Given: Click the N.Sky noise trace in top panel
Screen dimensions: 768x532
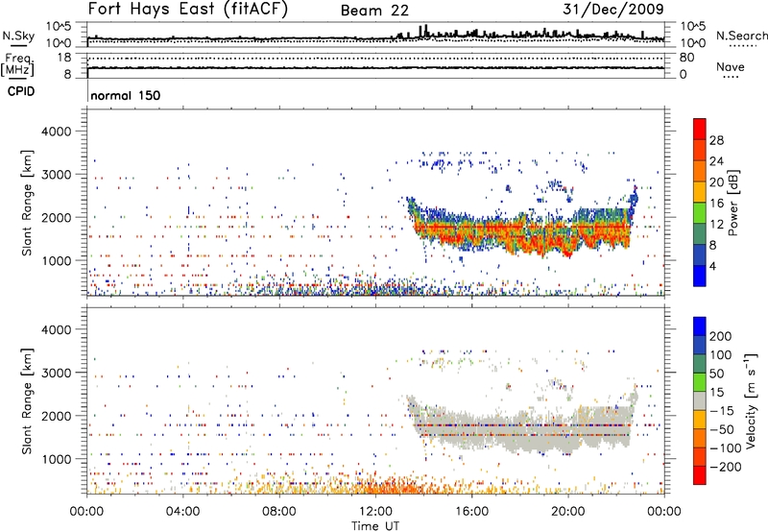Looking at the screenshot, I should click(x=375, y=37).
